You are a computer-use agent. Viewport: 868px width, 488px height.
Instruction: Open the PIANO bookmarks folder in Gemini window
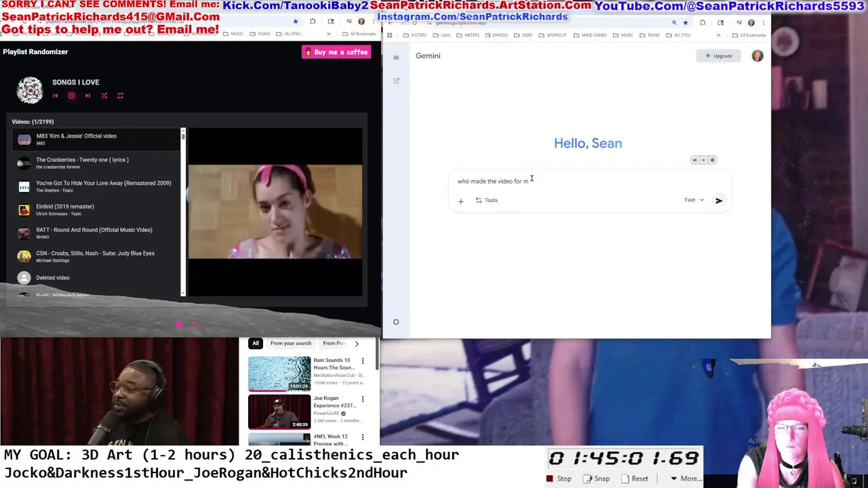tap(650, 35)
